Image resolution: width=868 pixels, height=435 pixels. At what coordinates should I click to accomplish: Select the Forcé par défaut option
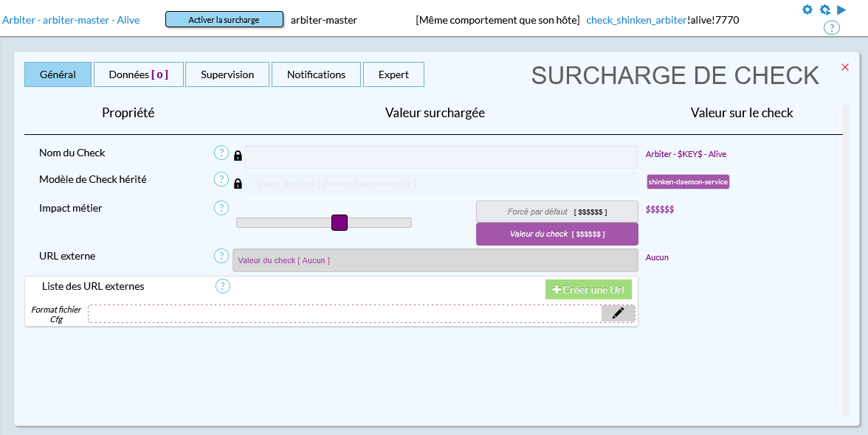pyautogui.click(x=557, y=212)
